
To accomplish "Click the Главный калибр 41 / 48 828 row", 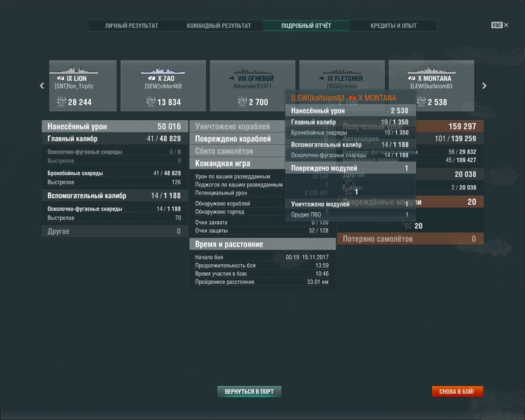I will [114, 138].
